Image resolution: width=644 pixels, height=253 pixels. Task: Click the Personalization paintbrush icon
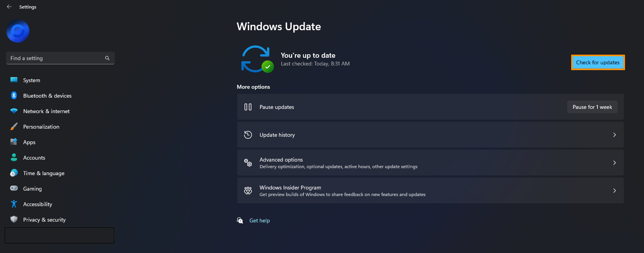14,126
